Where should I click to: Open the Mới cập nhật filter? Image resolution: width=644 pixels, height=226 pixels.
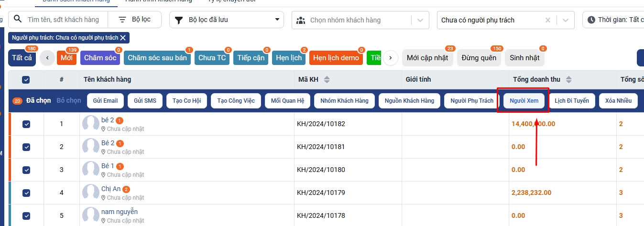[x=427, y=58]
